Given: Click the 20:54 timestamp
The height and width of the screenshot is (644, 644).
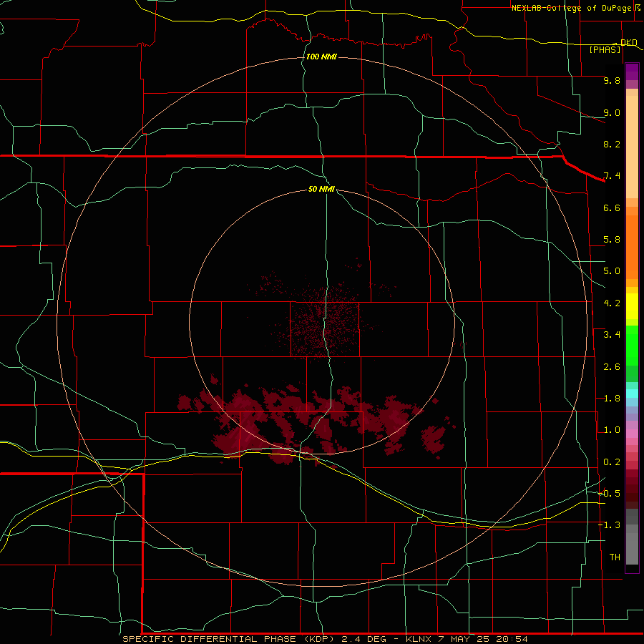Looking at the screenshot, I should 511,639.
